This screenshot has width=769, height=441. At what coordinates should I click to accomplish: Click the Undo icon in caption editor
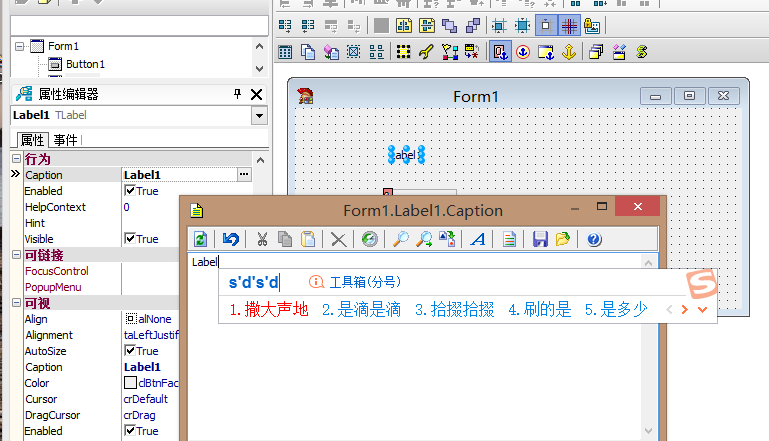pos(232,239)
